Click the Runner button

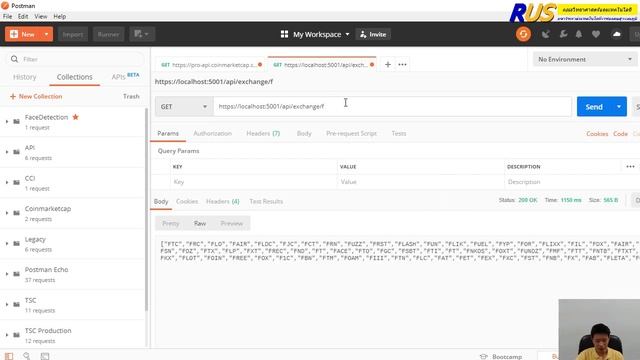tap(109, 34)
